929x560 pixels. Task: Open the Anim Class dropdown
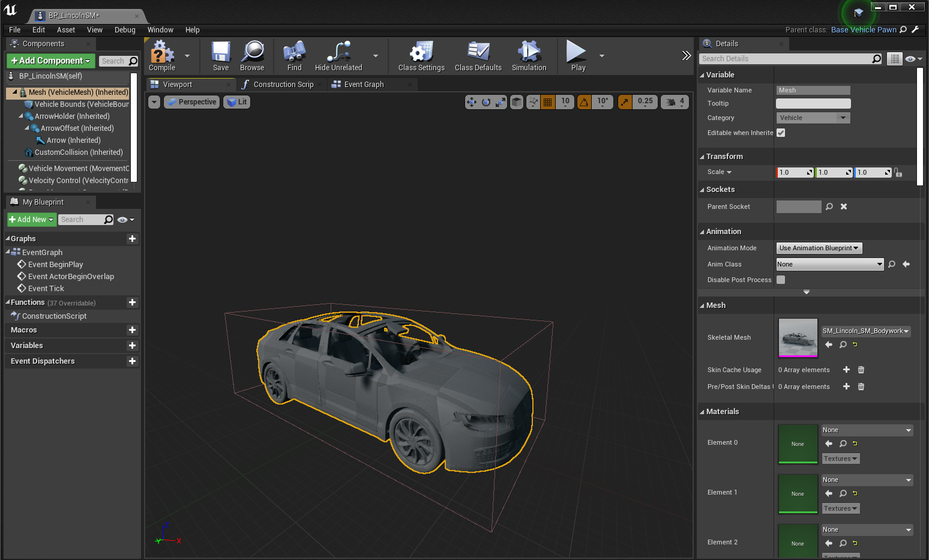pyautogui.click(x=829, y=264)
